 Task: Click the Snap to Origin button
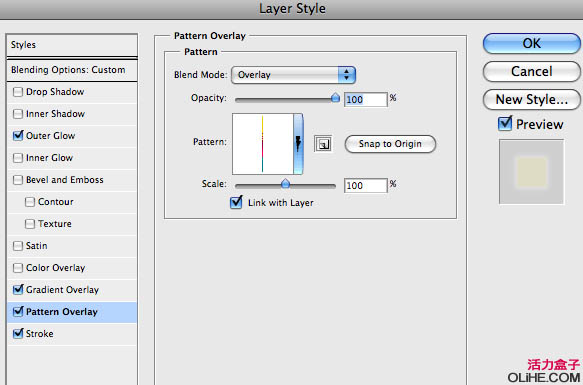click(x=390, y=144)
